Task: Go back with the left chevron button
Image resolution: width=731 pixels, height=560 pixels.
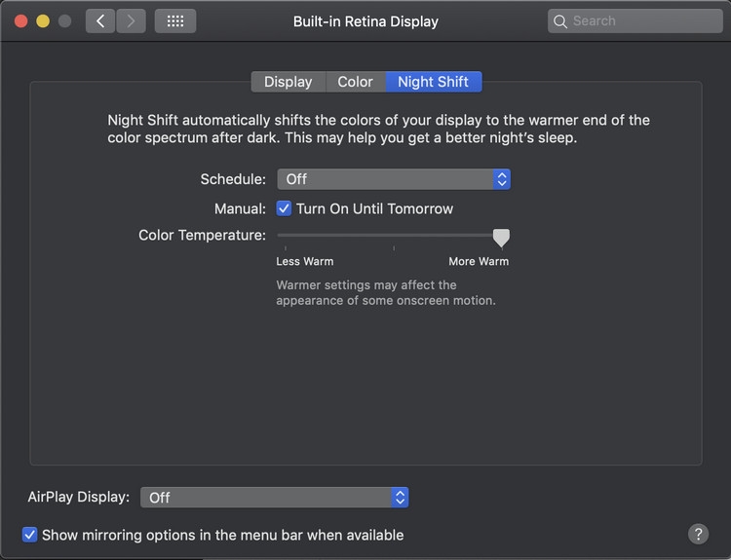Action: pyautogui.click(x=100, y=20)
